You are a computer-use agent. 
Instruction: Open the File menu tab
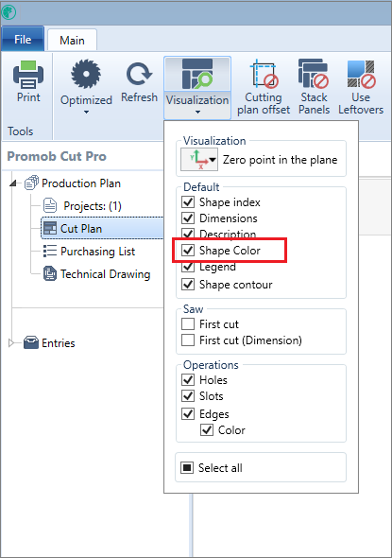click(x=23, y=39)
